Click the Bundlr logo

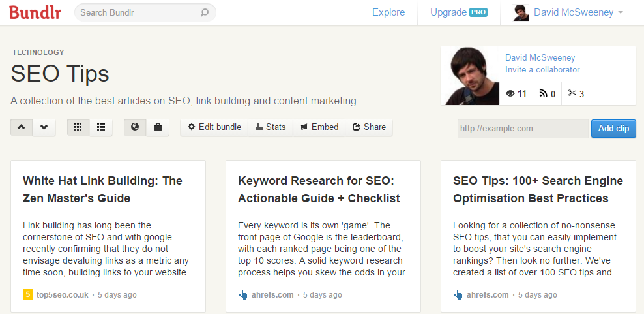(x=35, y=12)
